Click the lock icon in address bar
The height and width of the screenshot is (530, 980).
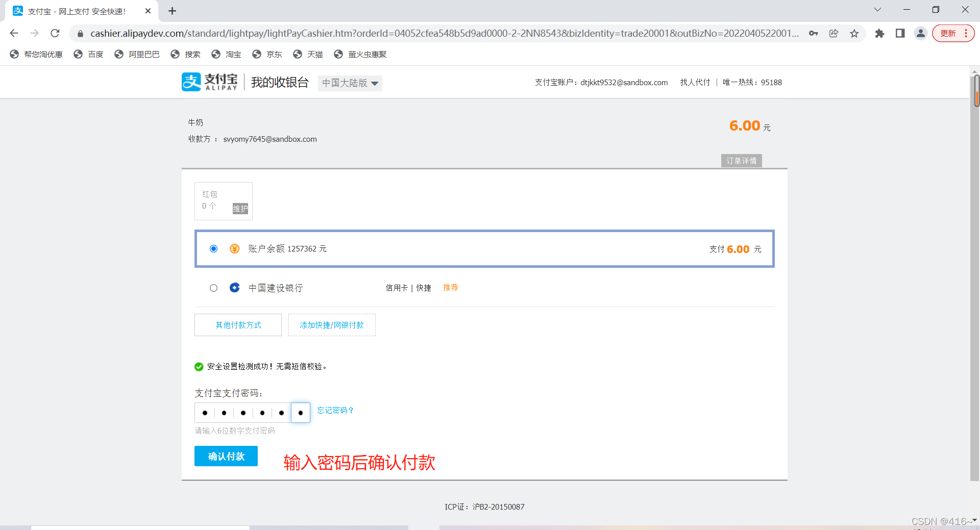(x=80, y=34)
